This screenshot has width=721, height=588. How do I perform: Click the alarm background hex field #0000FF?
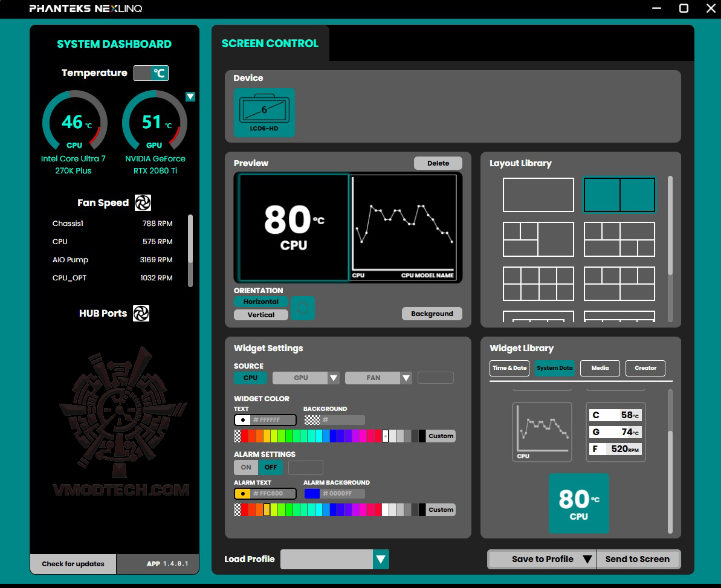[x=343, y=494]
